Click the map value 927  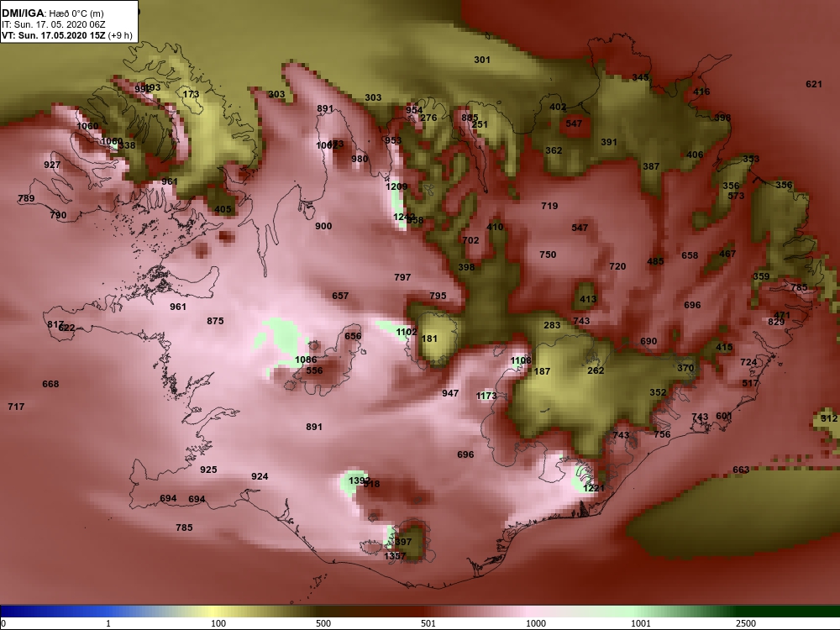tap(52, 165)
